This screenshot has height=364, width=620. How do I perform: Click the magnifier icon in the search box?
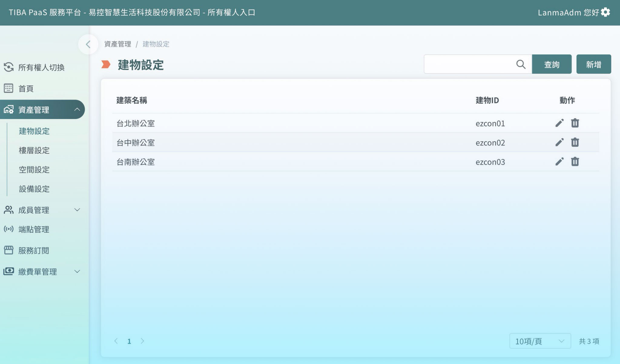(521, 64)
